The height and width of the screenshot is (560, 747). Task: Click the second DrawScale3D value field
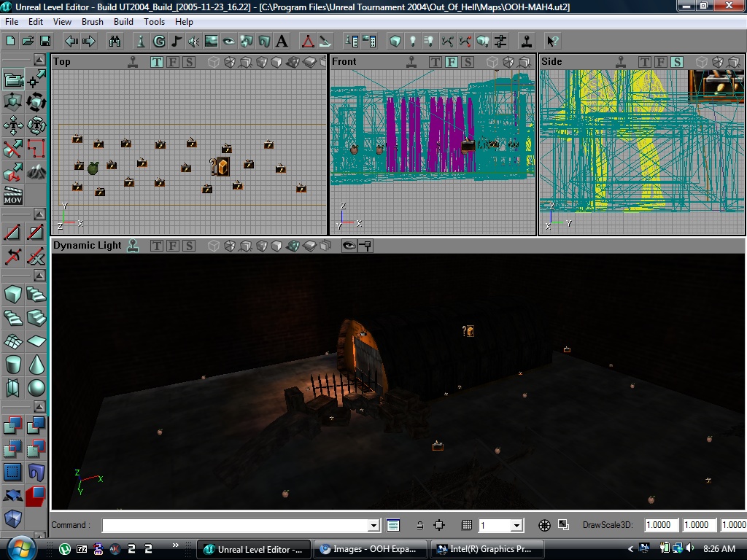coord(700,525)
